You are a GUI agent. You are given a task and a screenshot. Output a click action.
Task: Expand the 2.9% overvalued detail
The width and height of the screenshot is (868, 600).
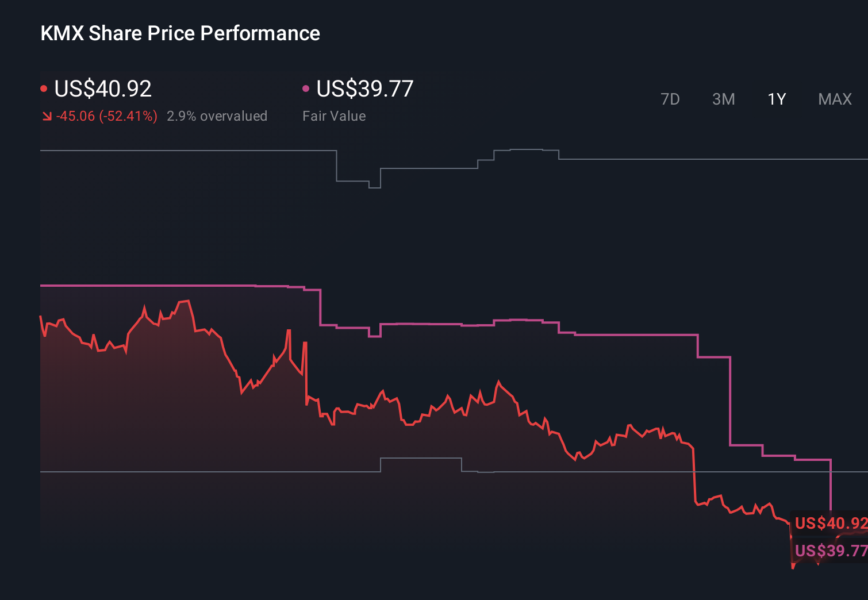[217, 116]
